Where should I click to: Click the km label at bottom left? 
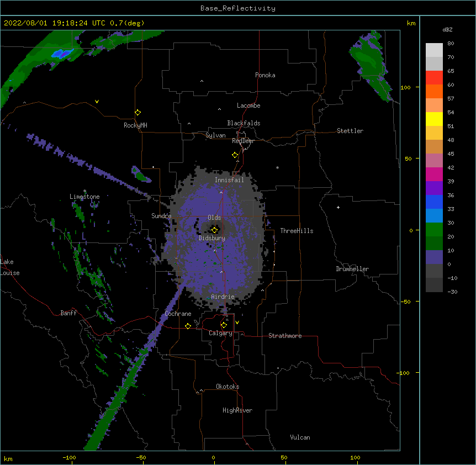pyautogui.click(x=8, y=459)
